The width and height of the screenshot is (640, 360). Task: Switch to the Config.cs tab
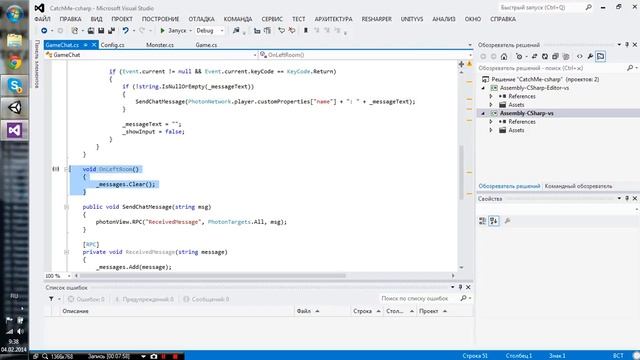pyautogui.click(x=112, y=45)
